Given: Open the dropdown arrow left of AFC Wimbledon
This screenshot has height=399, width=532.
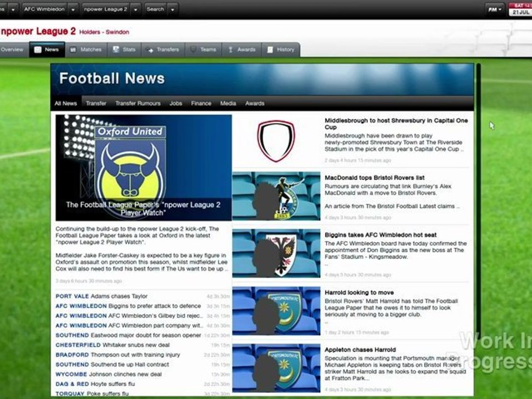Looking at the screenshot, I should (13, 9).
